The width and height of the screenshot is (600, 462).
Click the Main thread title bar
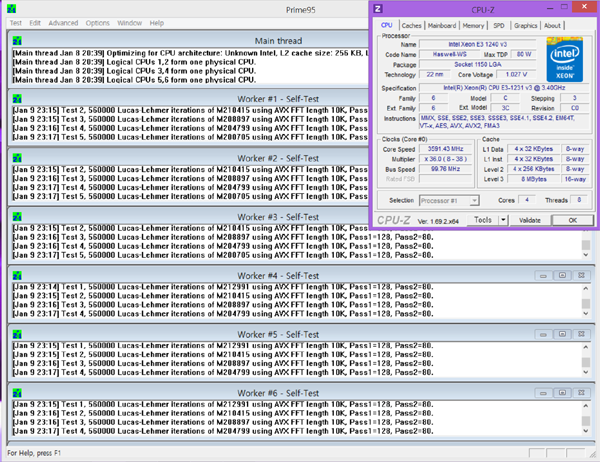(x=189, y=41)
